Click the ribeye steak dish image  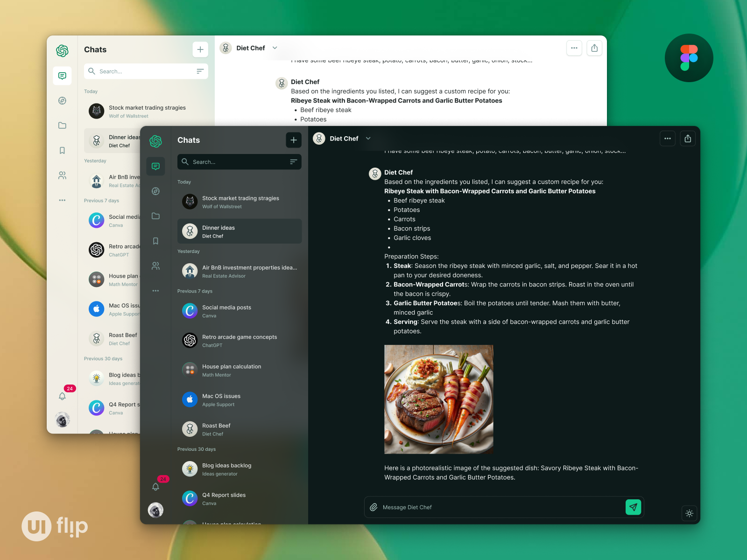point(438,399)
